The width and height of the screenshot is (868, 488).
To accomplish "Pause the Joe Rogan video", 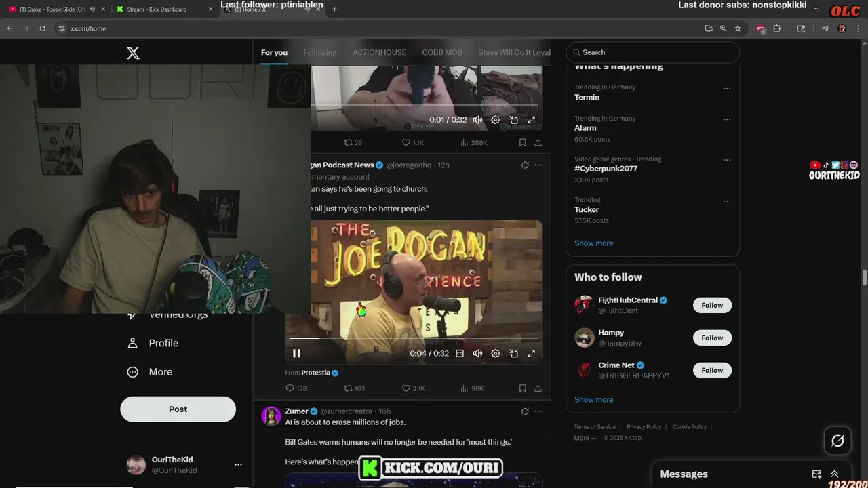I will (296, 353).
